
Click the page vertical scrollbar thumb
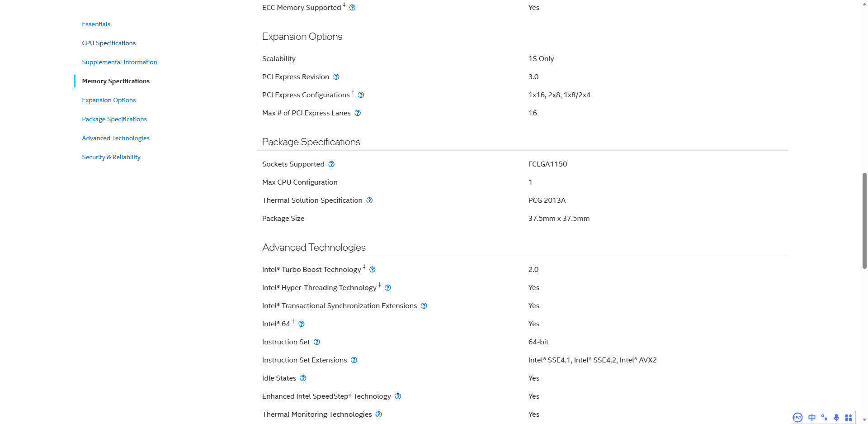(x=864, y=221)
